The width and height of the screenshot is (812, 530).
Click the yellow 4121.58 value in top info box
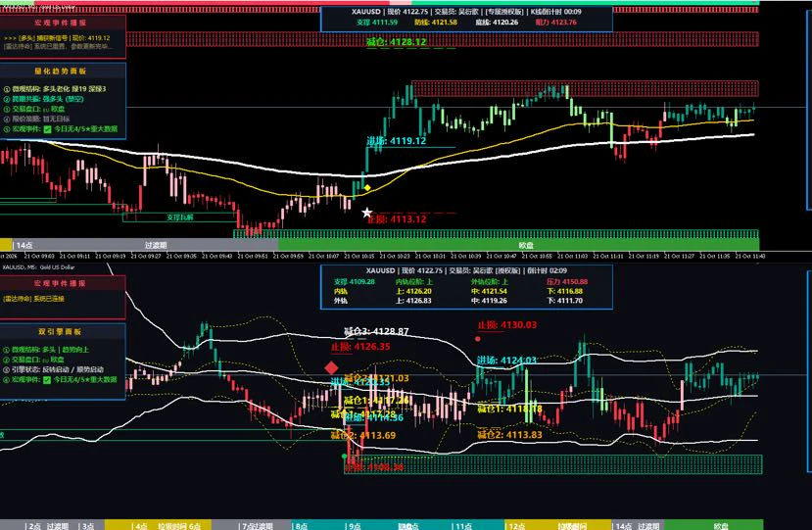click(x=445, y=23)
